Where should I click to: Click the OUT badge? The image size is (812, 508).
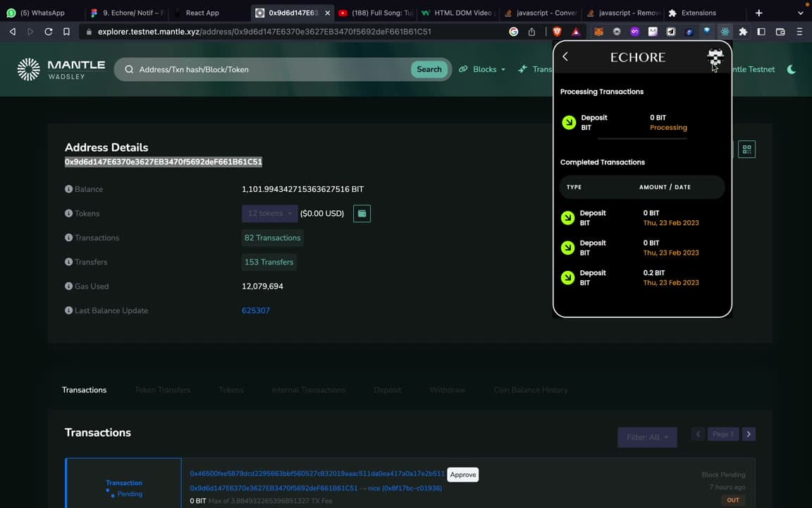(733, 500)
